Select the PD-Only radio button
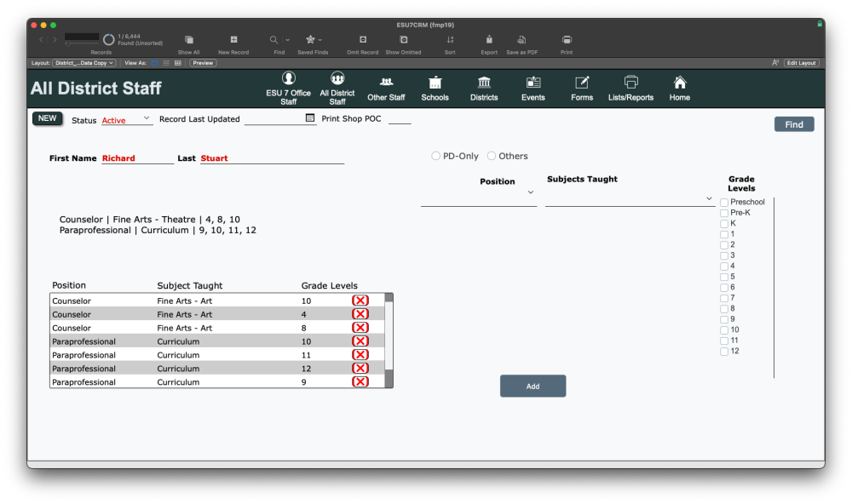The height and width of the screenshot is (504, 852). click(436, 156)
